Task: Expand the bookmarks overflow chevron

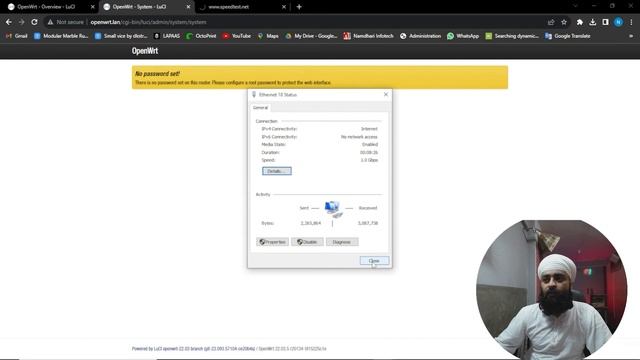Action: click(x=631, y=36)
